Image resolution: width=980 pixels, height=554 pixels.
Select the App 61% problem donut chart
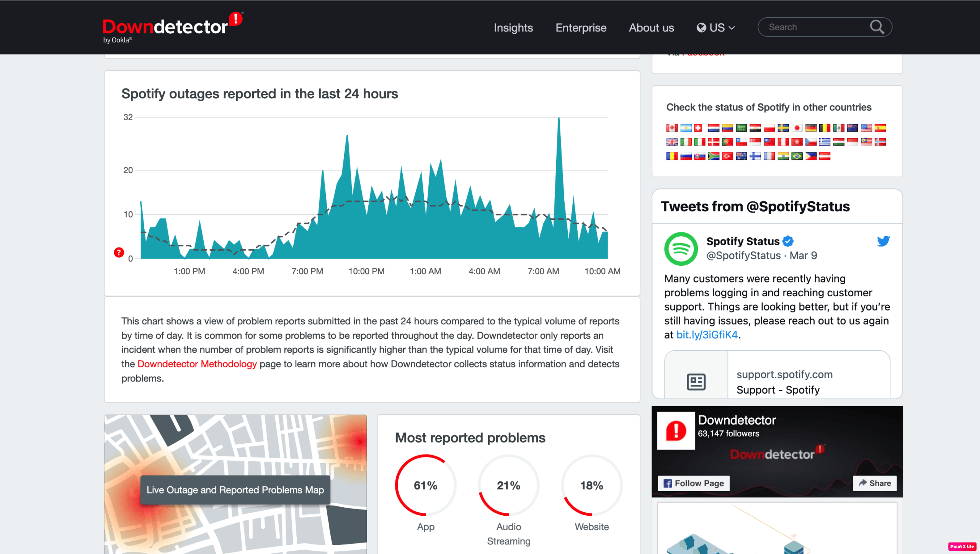(x=426, y=485)
